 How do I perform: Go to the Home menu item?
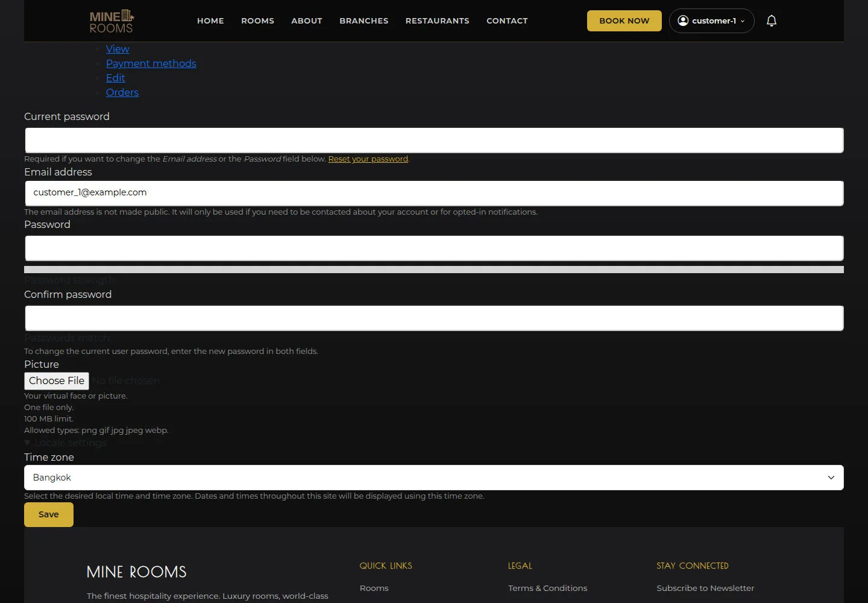[x=210, y=21]
